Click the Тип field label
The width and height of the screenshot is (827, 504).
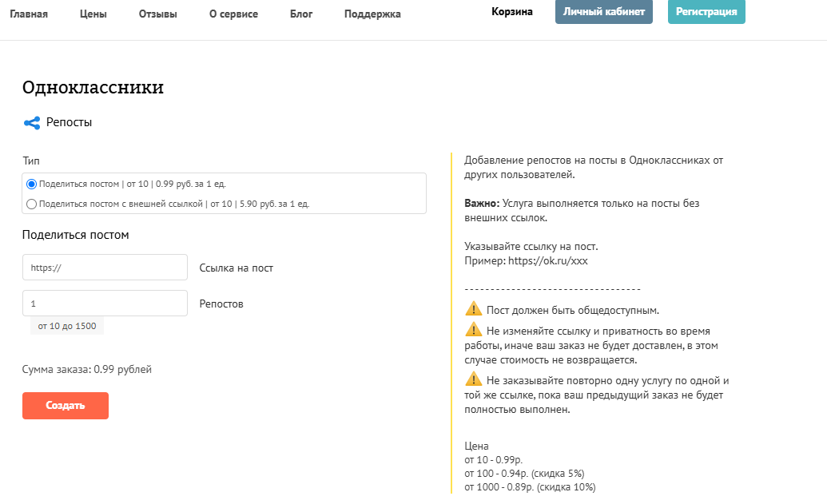(x=31, y=161)
